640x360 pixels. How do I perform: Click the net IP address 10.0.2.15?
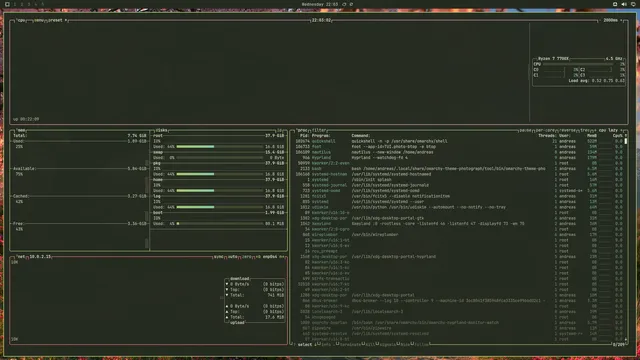[x=40, y=257]
